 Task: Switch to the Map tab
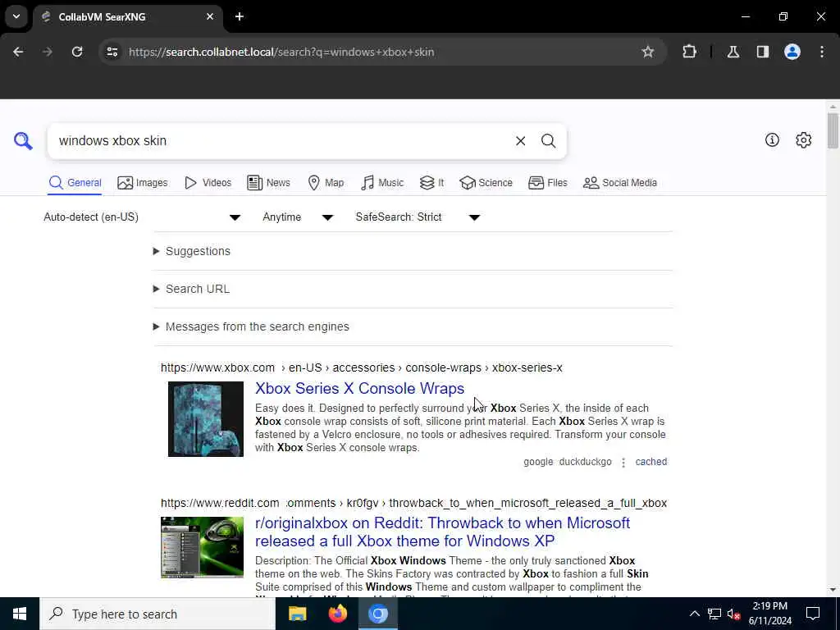326,183
